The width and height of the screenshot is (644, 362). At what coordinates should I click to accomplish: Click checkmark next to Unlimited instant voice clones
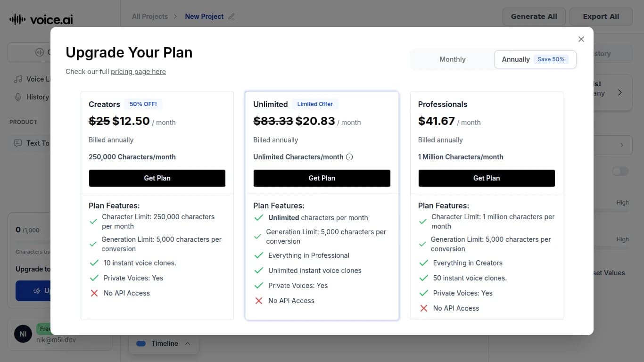tap(258, 271)
